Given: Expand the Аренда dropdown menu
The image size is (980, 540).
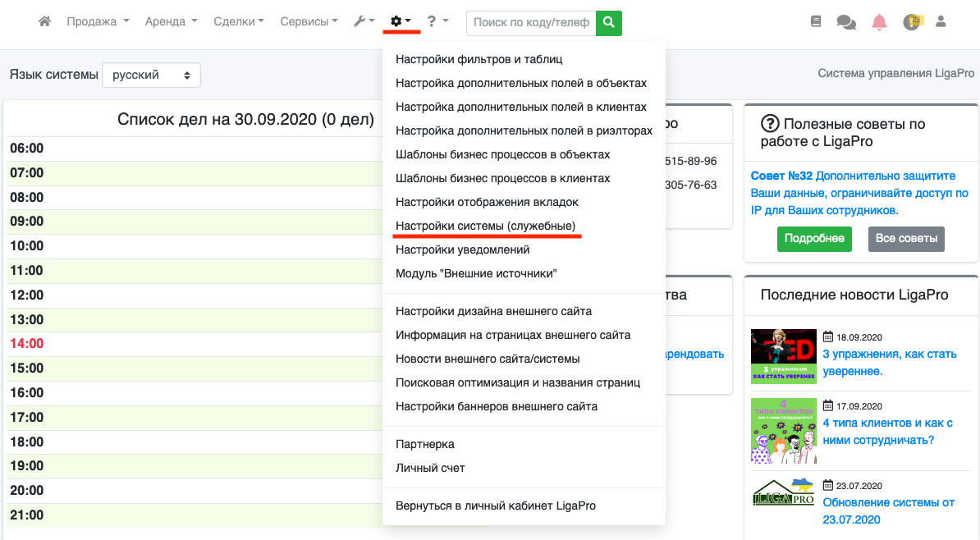Looking at the screenshot, I should point(171,22).
